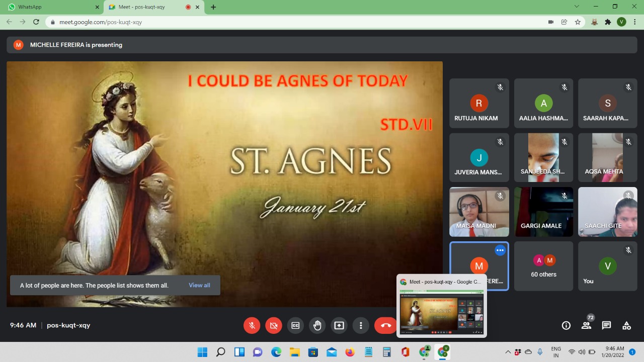Viewport: 644px width, 362px height.
Task: Open Windows Widgets from the taskbar
Action: (239, 352)
